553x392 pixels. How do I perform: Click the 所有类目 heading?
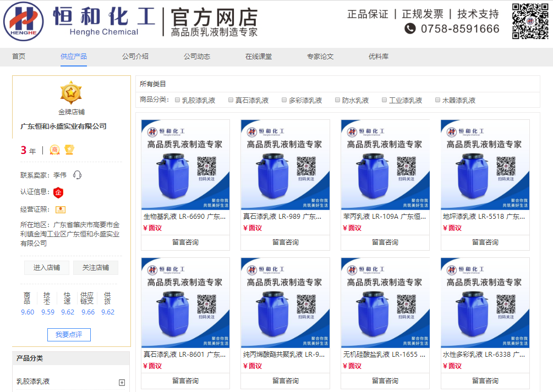pyautogui.click(x=153, y=84)
